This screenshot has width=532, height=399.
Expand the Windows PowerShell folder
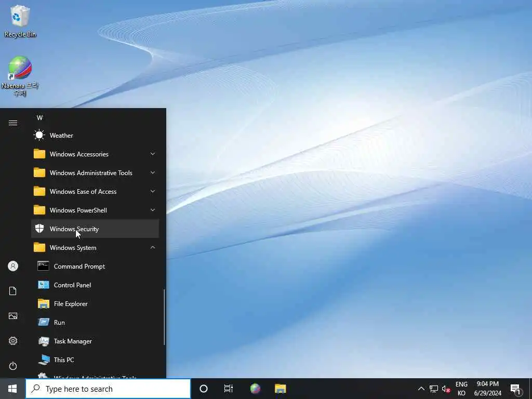95,210
